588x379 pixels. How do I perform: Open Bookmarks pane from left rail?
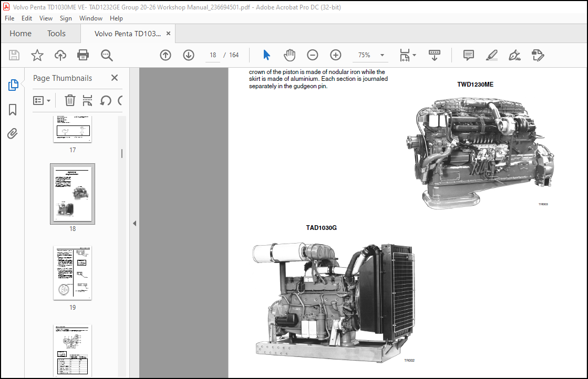click(13, 110)
